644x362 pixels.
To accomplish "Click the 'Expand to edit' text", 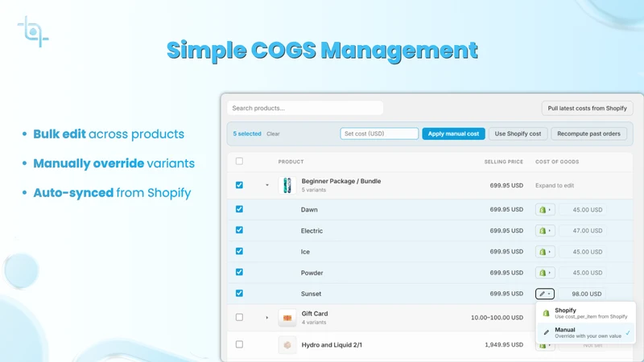I will pyautogui.click(x=555, y=186).
